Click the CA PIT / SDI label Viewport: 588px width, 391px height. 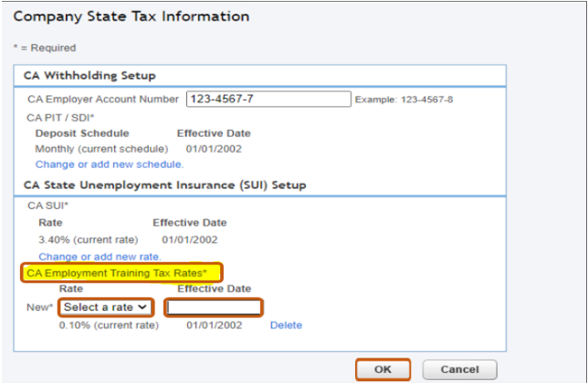click(x=62, y=117)
